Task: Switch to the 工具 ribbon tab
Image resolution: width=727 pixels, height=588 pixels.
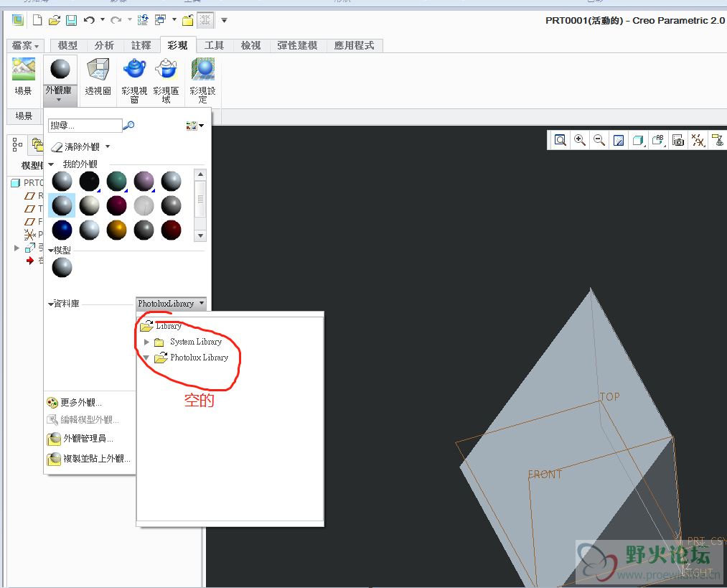Action: pyautogui.click(x=214, y=45)
